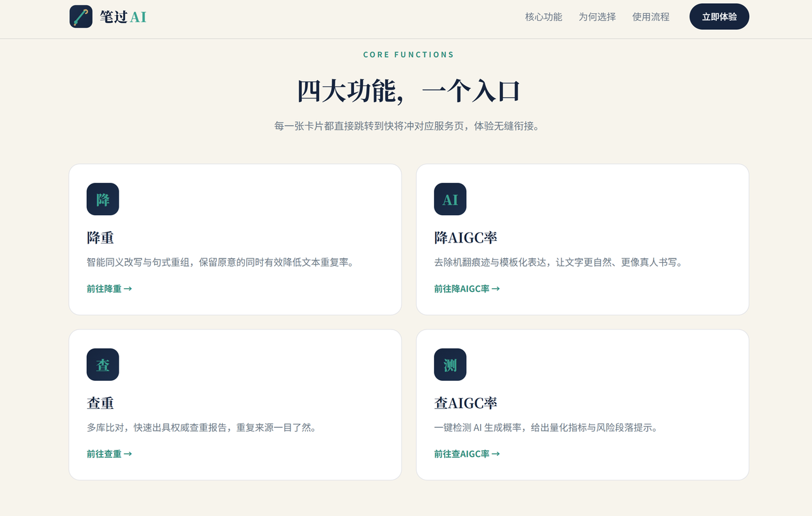Viewport: 812px width, 516px height.
Task: Click the 立即体验 button
Action: coord(719,17)
